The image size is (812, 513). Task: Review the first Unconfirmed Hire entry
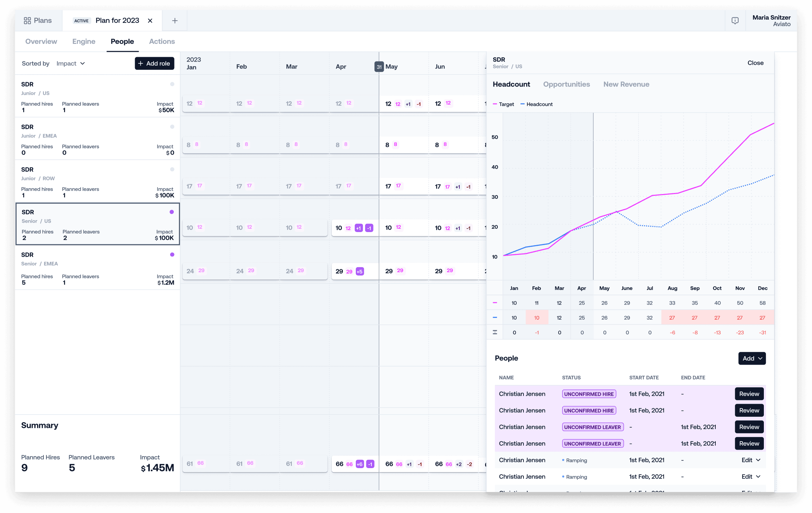point(749,394)
